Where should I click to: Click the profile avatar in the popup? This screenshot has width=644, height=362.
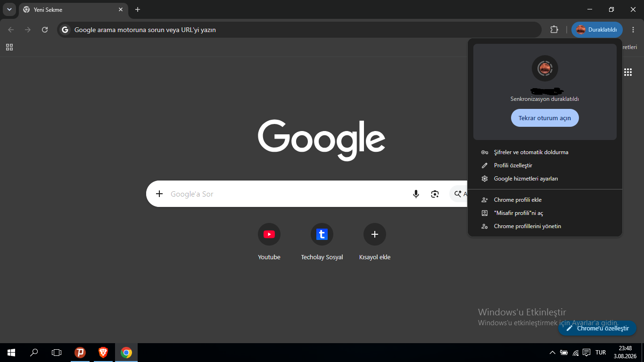pyautogui.click(x=545, y=68)
